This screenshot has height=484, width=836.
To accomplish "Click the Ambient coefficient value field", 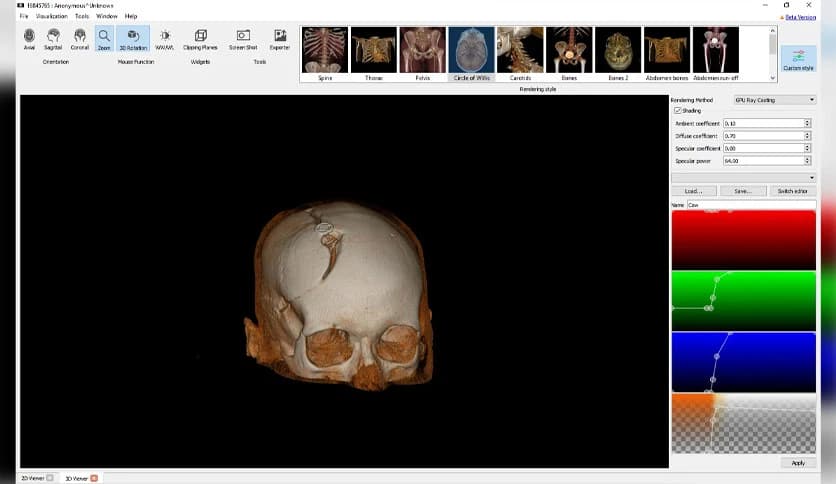I will coord(763,123).
